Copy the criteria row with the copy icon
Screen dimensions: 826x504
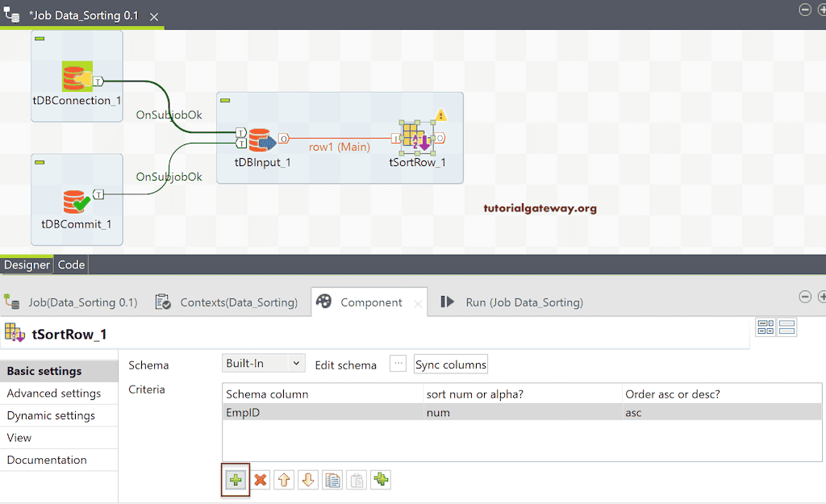click(332, 479)
